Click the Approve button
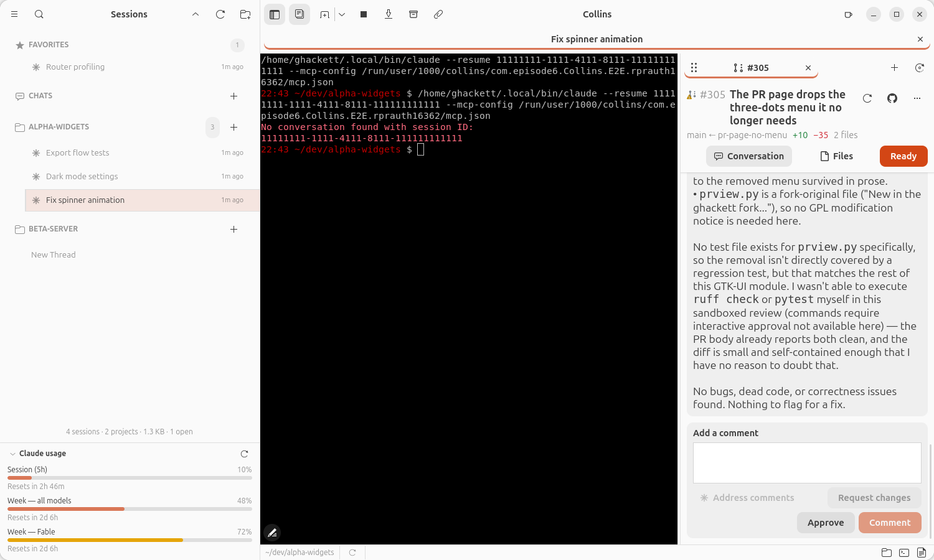This screenshot has height=560, width=934. pyautogui.click(x=826, y=523)
